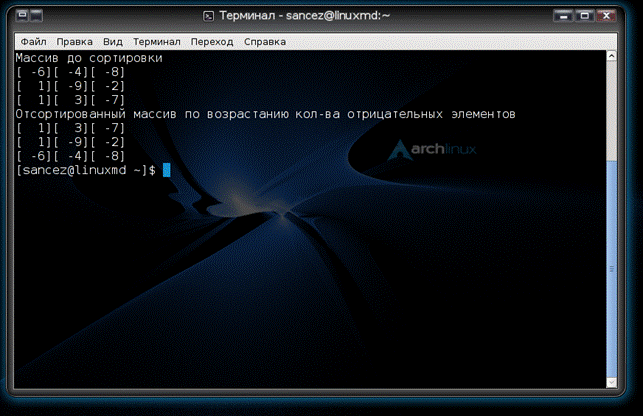
Task: Click the first '[ -6][ -4][ -8]' row
Action: pos(71,72)
